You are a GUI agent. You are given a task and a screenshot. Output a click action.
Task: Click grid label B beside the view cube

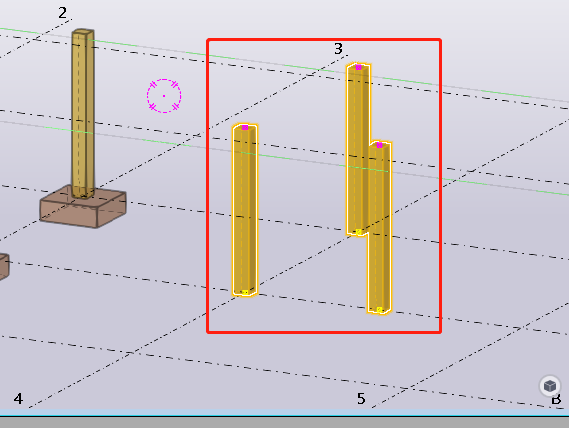(556, 400)
